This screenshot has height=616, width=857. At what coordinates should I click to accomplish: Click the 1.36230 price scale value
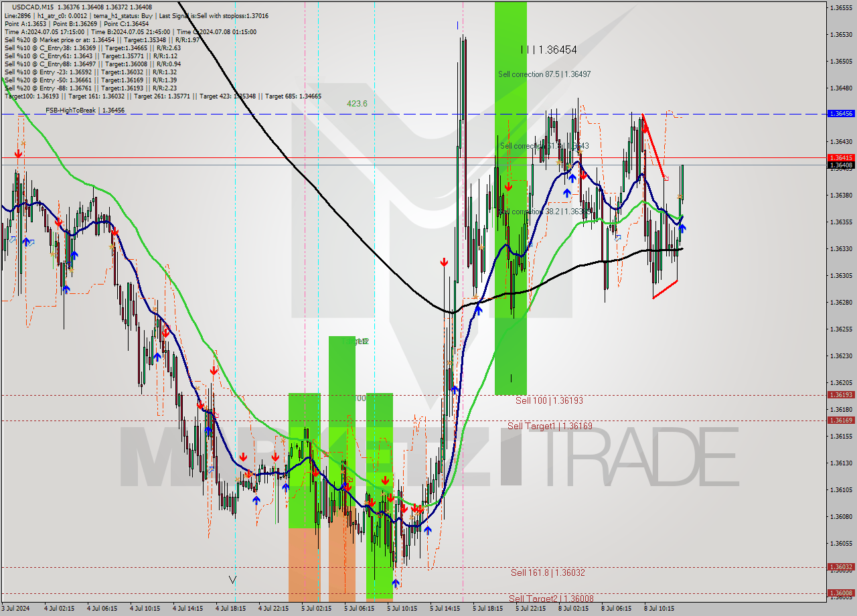(x=841, y=356)
